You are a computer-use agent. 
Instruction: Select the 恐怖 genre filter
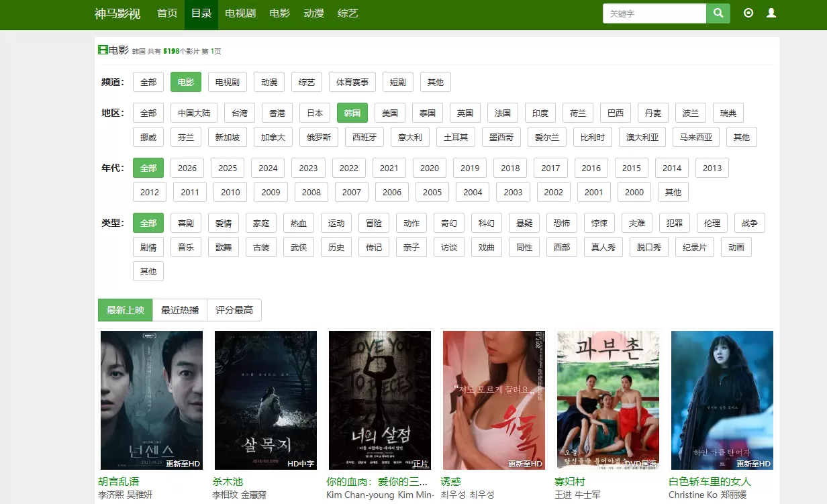[x=562, y=223]
